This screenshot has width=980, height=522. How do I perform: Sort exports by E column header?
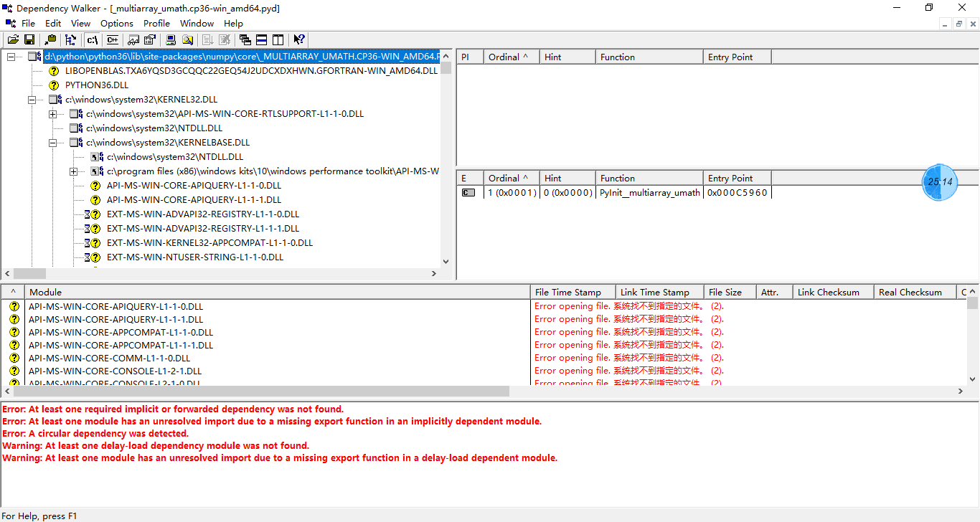click(470, 179)
